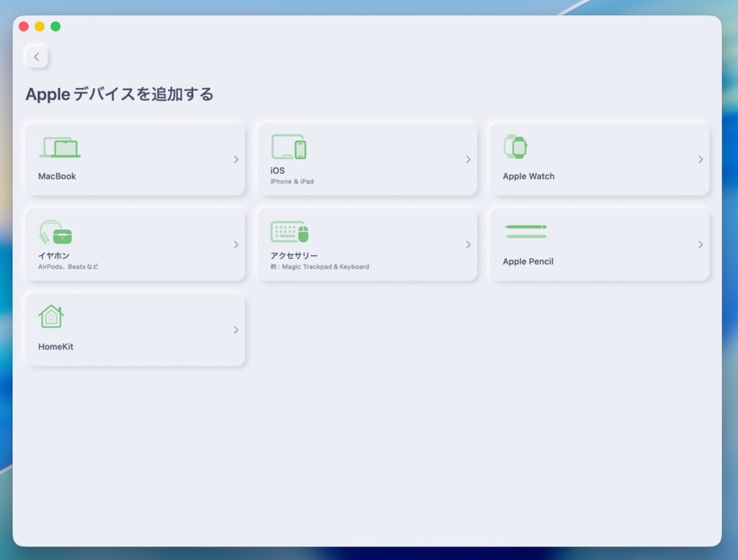Click the keyboard and mouse accessory icon
This screenshot has width=738, height=560.
point(289,232)
